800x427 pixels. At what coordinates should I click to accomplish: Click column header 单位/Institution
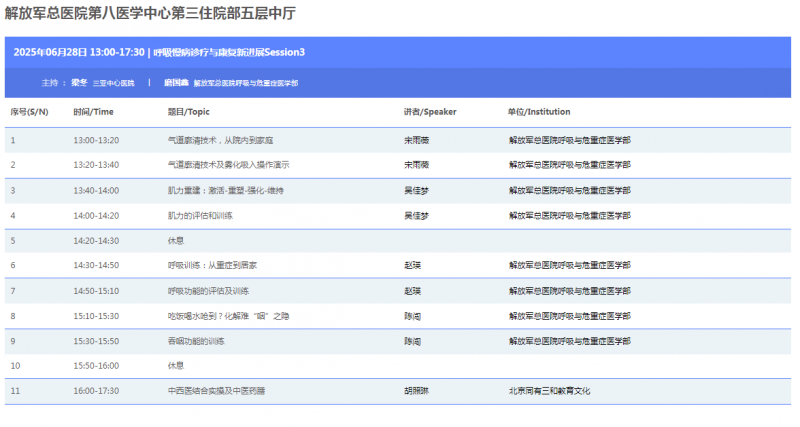(539, 112)
